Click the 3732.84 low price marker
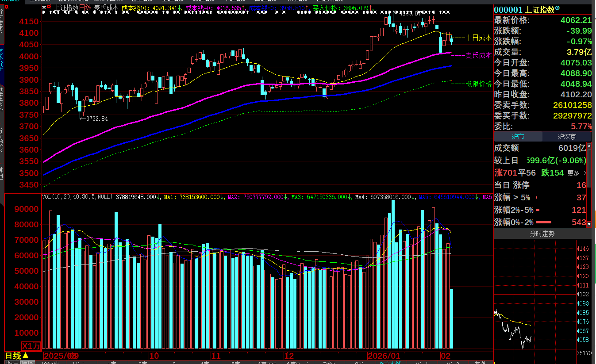This screenshot has width=596, height=364. click(x=96, y=119)
